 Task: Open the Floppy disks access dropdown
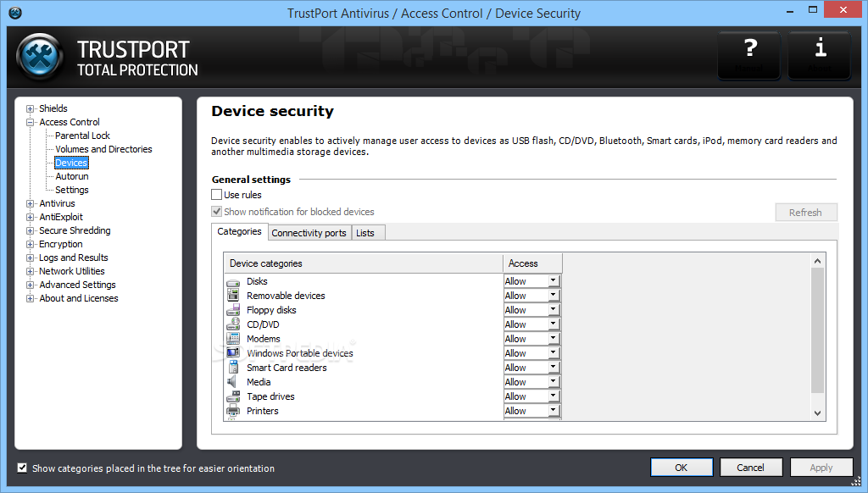pyautogui.click(x=553, y=310)
